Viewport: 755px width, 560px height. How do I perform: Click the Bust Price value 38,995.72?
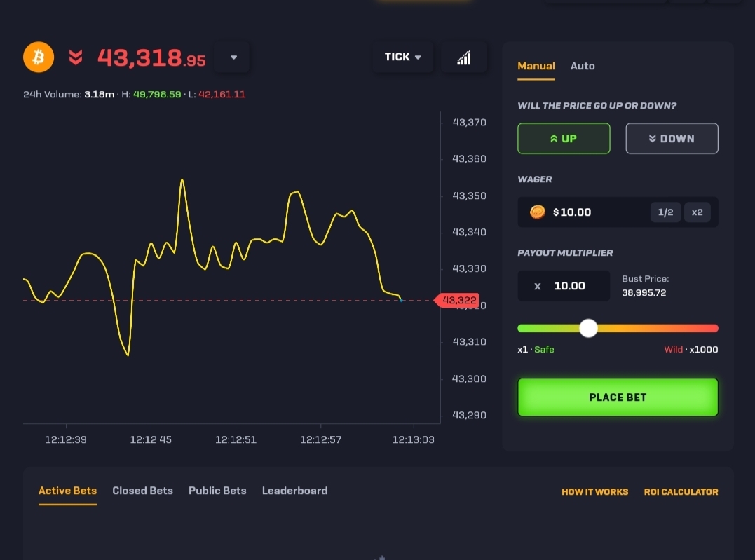point(644,293)
